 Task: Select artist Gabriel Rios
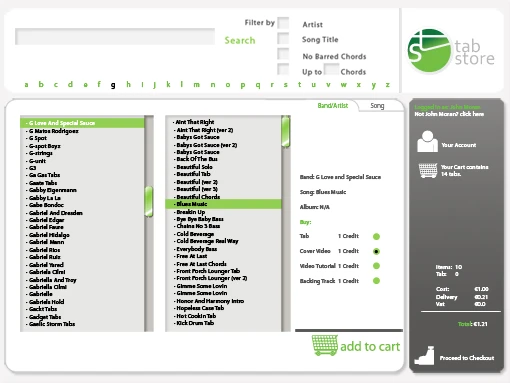[x=44, y=250]
